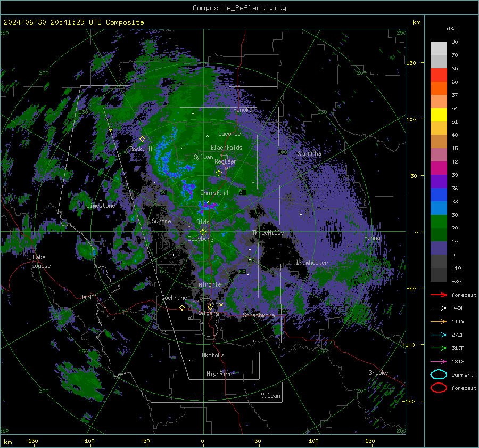Click the yellow diamond marker below RedDeer
This screenshot has width=479, height=448.
coord(219,173)
